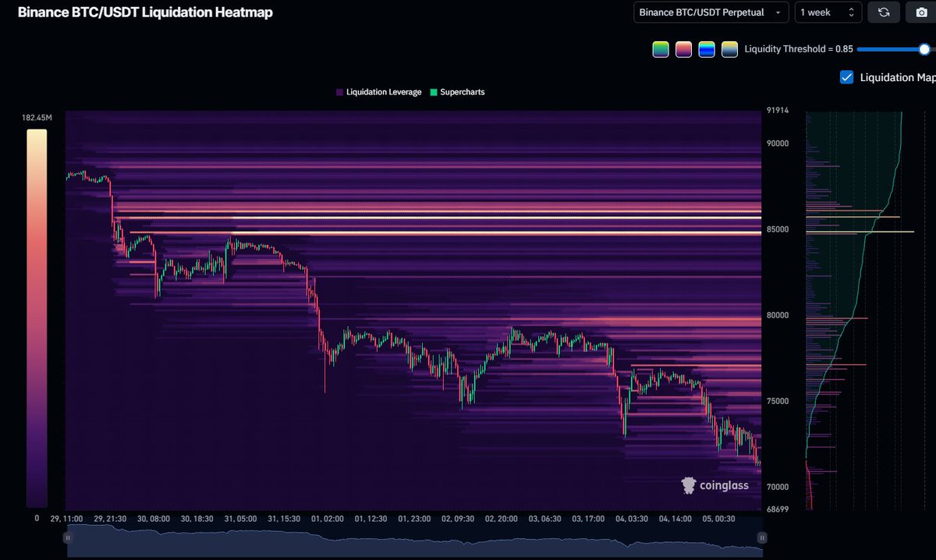Toggle Supercharts legend series
The height and width of the screenshot is (560, 936).
[x=456, y=92]
